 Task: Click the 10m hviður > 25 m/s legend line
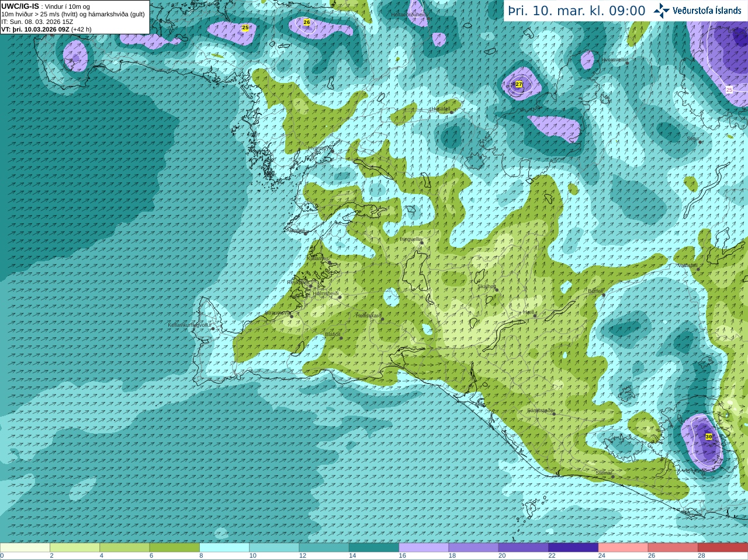coord(73,14)
